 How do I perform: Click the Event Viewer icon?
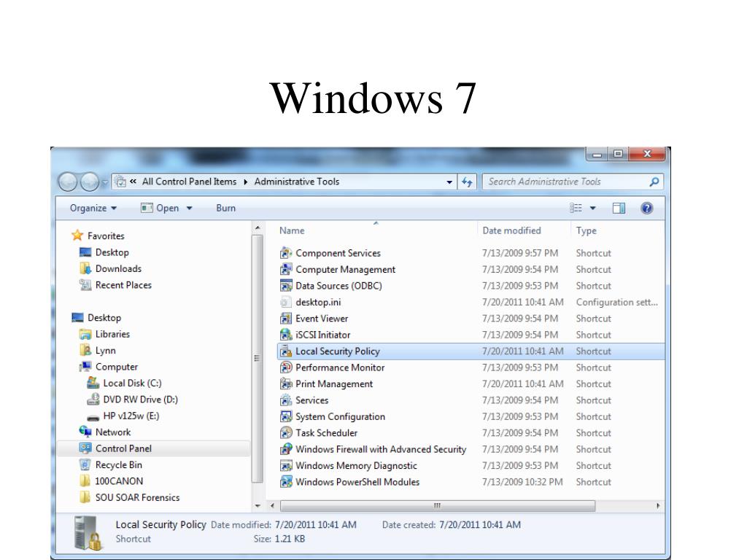point(286,319)
